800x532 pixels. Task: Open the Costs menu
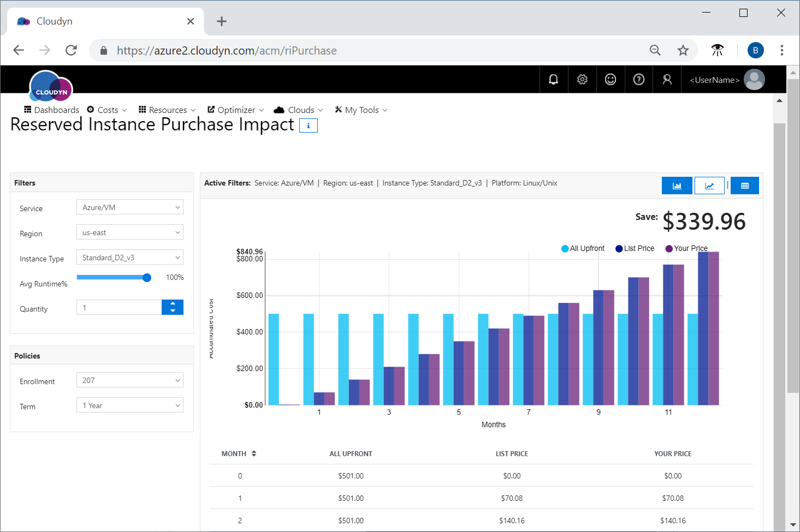[x=107, y=110]
